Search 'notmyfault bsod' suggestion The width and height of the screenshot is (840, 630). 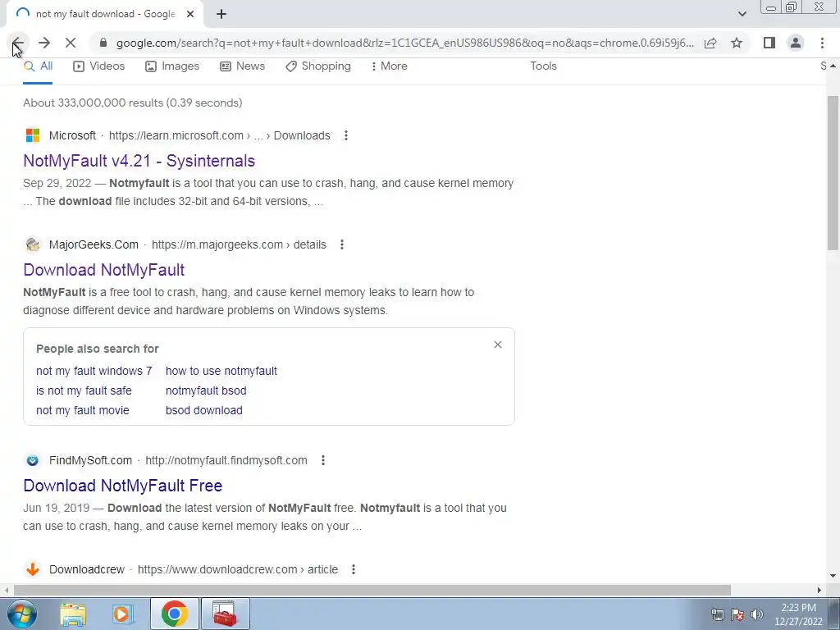206,390
